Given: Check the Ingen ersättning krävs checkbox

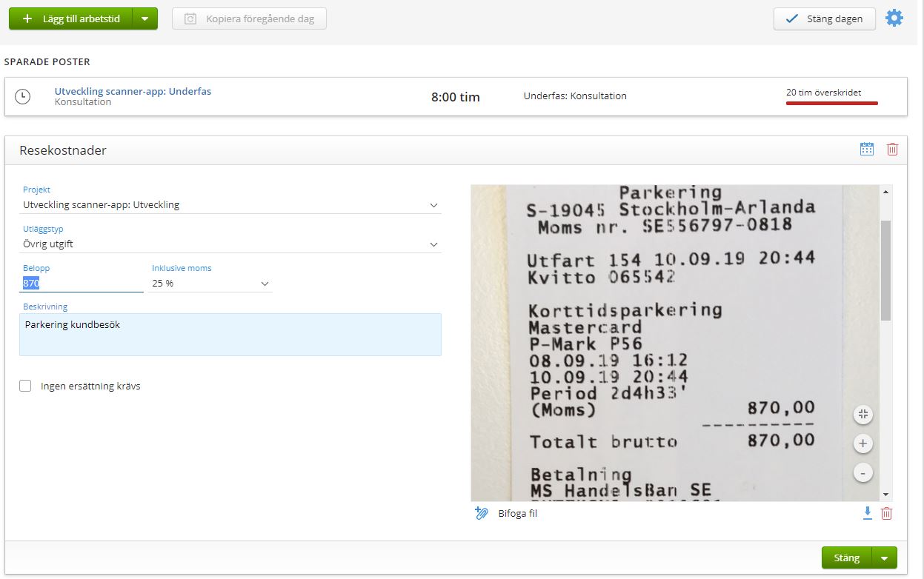Looking at the screenshot, I should coord(25,385).
